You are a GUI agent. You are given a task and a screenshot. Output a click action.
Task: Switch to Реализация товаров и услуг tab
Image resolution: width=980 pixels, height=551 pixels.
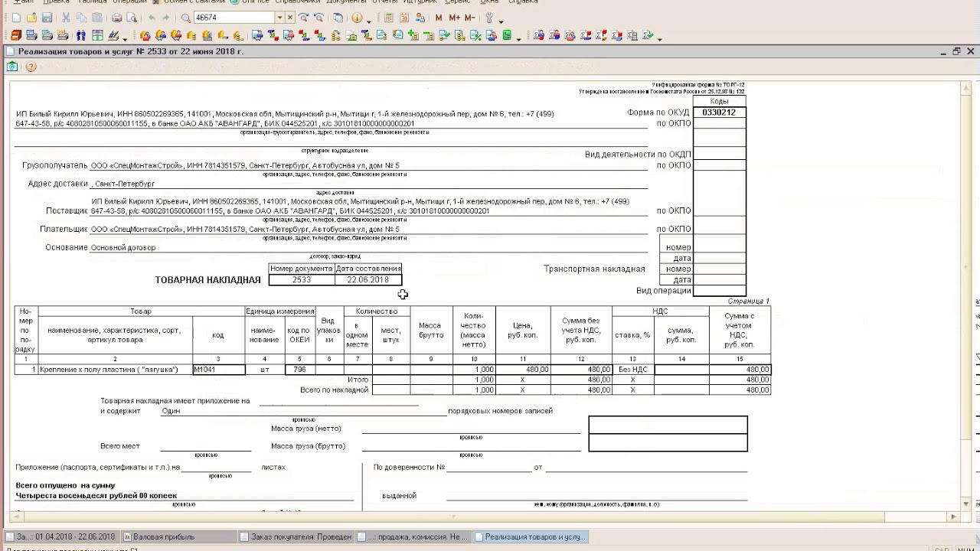(x=531, y=536)
